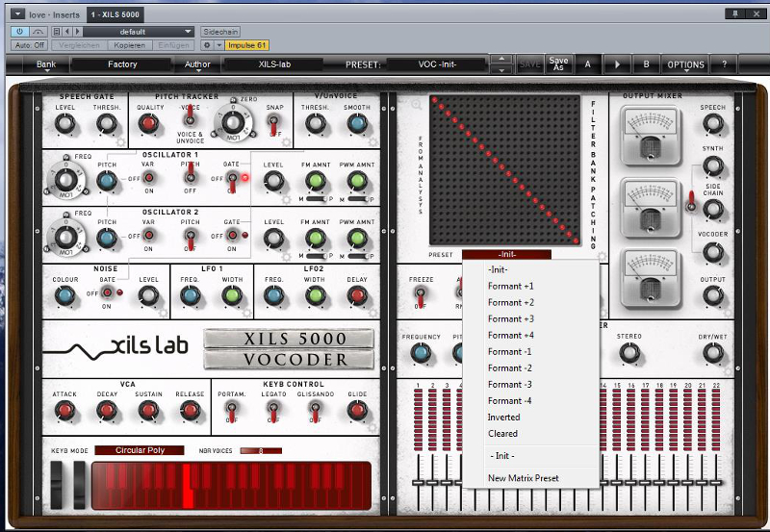Open the OPTIONS menu
The width and height of the screenshot is (770, 532).
[685, 64]
